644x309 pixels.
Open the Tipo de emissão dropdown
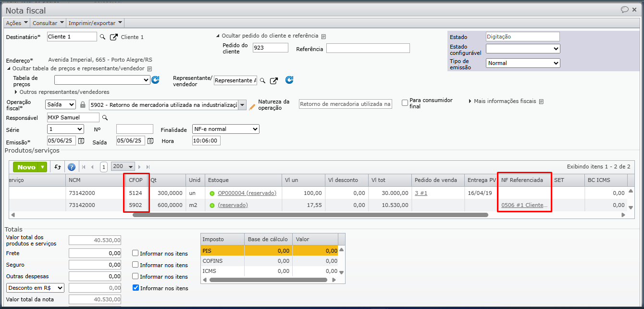(522, 63)
